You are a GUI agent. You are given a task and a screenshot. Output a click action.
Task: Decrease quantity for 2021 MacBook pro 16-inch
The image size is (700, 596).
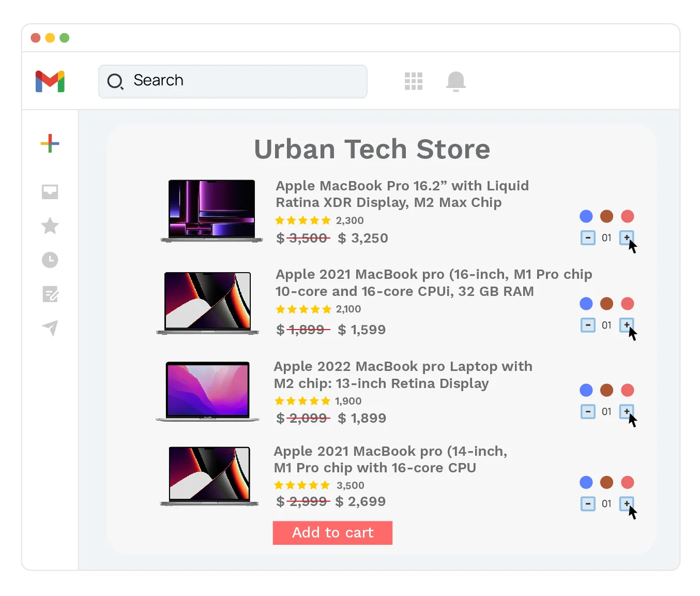[x=588, y=325]
